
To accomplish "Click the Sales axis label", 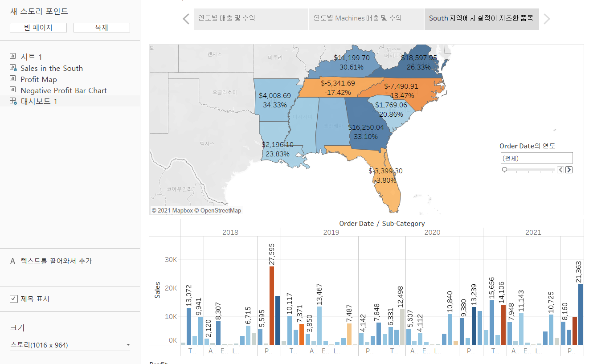I will pos(157,290).
